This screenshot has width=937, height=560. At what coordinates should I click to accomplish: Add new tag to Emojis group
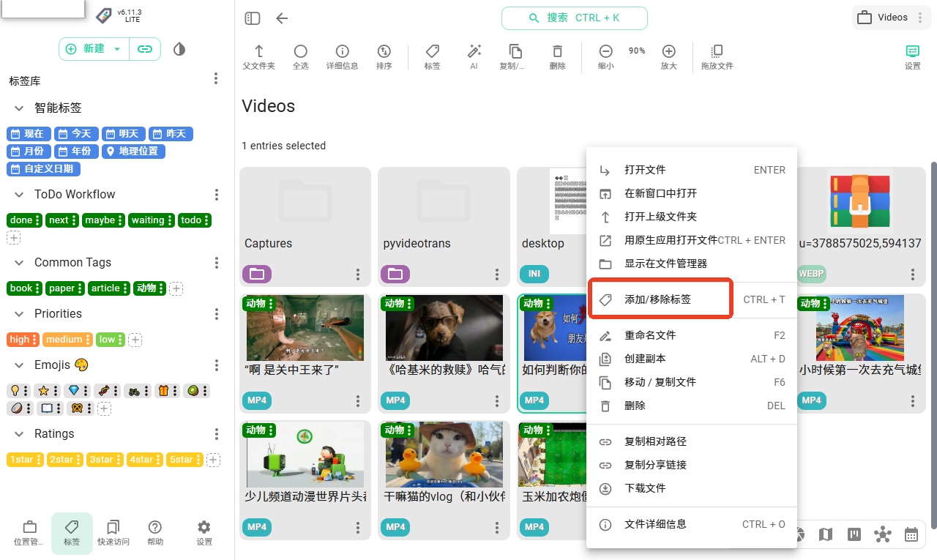[105, 408]
